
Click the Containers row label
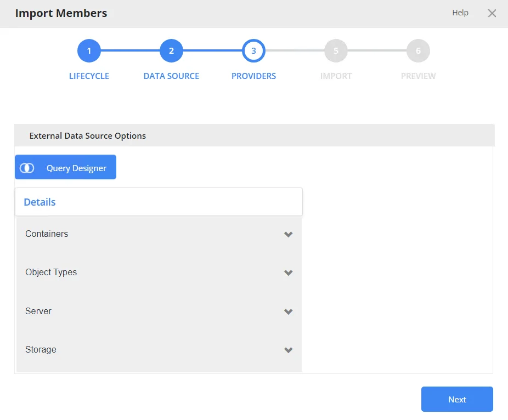pyautogui.click(x=47, y=234)
